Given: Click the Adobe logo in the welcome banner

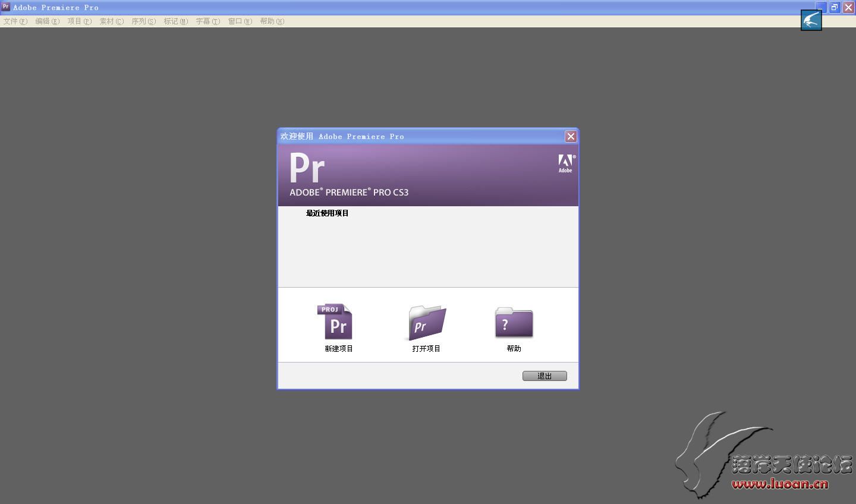Looking at the screenshot, I should click(x=566, y=163).
